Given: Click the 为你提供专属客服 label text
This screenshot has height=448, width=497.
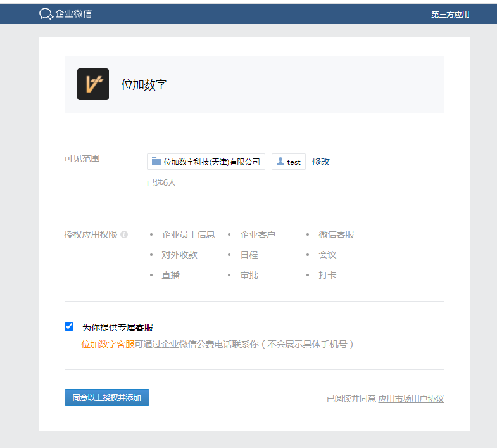Looking at the screenshot, I should click(118, 328).
